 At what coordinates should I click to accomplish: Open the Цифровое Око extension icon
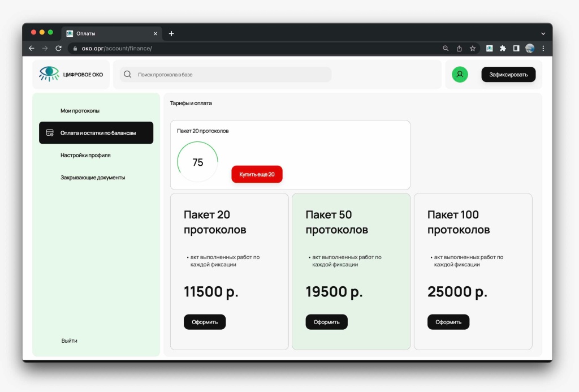[x=489, y=49]
